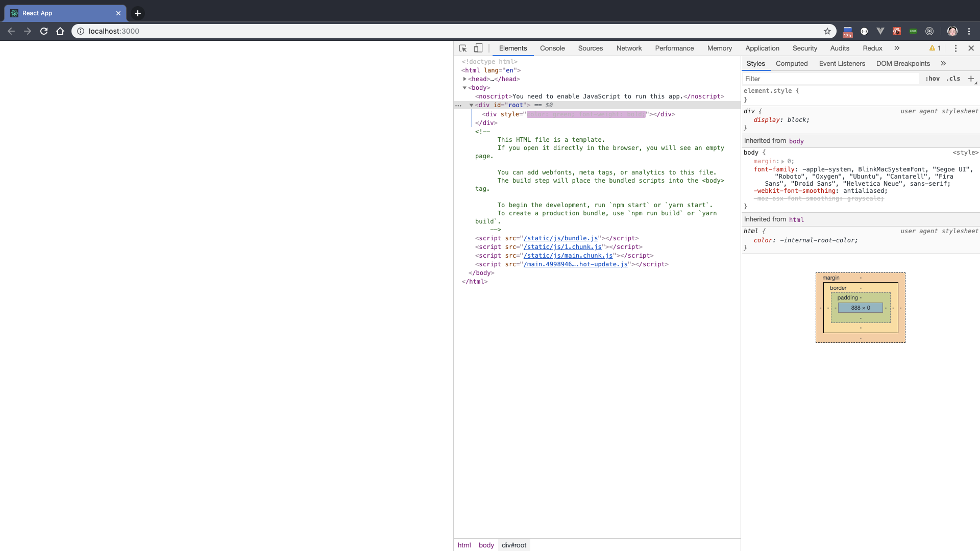Viewport: 980px width, 551px height.
Task: Activate the inspect element picker icon
Action: coord(463,48)
